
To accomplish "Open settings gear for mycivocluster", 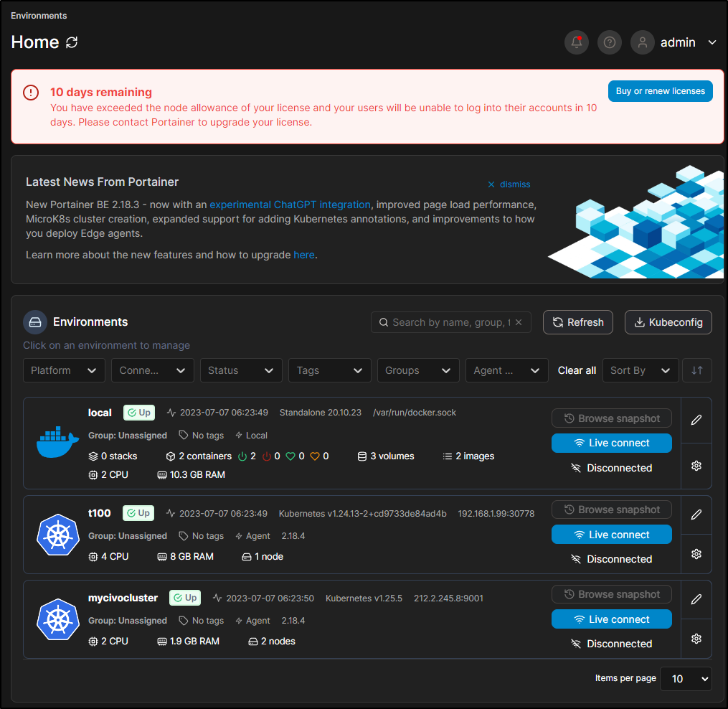I will (x=696, y=639).
